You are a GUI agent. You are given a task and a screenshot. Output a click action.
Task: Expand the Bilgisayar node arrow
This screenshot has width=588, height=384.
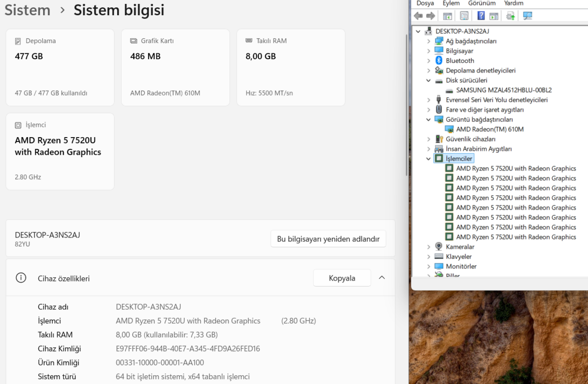(428, 51)
